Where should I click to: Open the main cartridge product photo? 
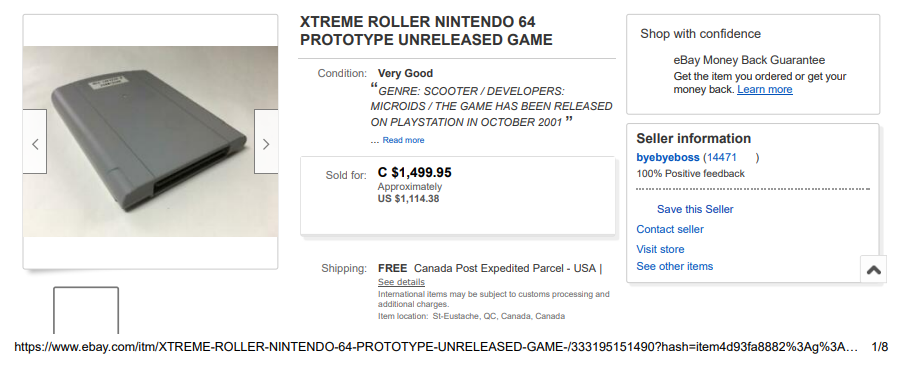pos(150,141)
